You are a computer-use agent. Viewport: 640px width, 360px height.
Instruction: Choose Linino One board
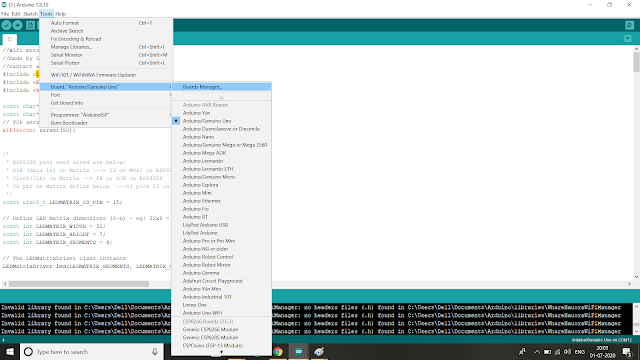click(x=222, y=305)
